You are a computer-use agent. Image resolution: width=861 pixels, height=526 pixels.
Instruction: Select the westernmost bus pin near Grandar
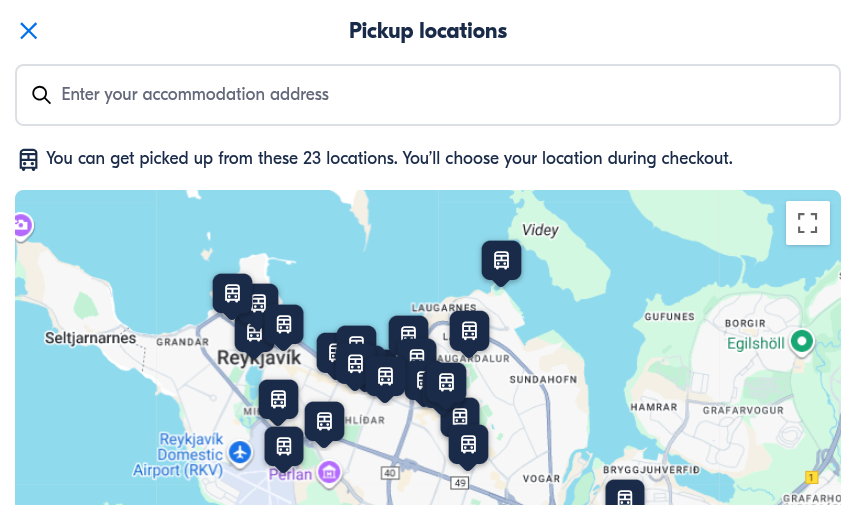232,293
